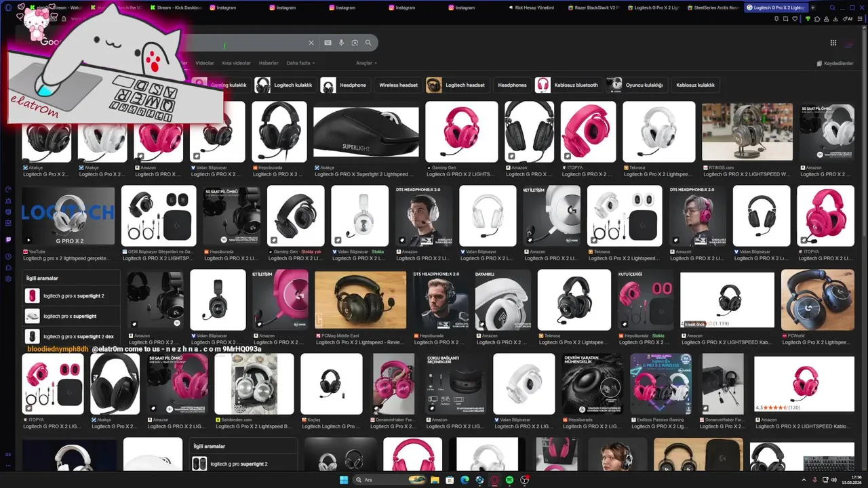Open the Google apps grid
Viewport: 868px width, 488px height.
coord(833,43)
